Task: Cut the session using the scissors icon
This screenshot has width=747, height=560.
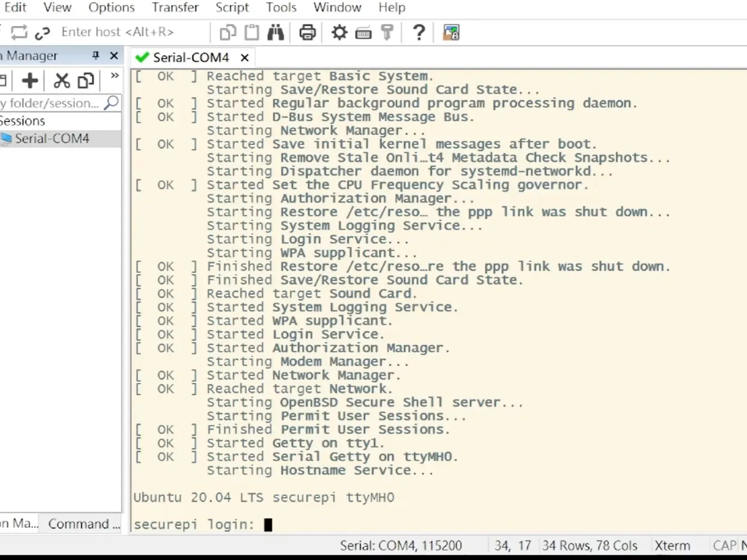Action: tap(62, 80)
